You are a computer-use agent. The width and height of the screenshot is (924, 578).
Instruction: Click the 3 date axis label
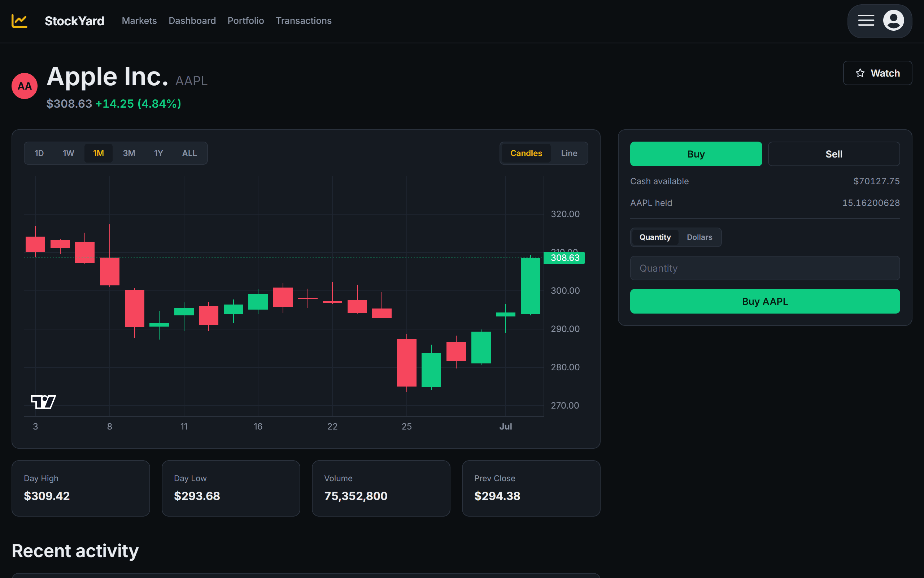click(x=35, y=427)
